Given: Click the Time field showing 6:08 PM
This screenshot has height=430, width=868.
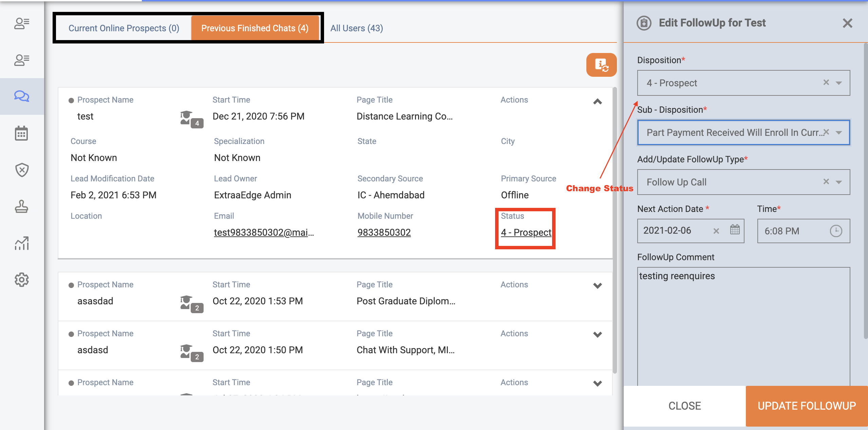Looking at the screenshot, I should (x=804, y=231).
